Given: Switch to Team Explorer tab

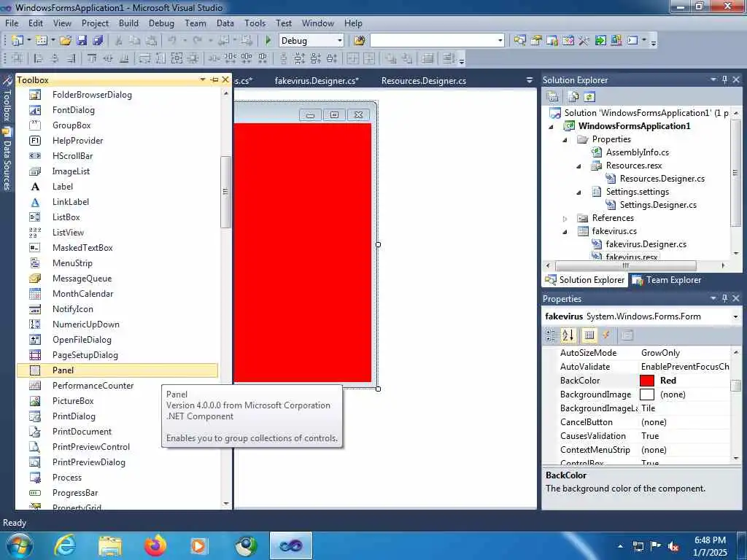Looking at the screenshot, I should tap(667, 280).
